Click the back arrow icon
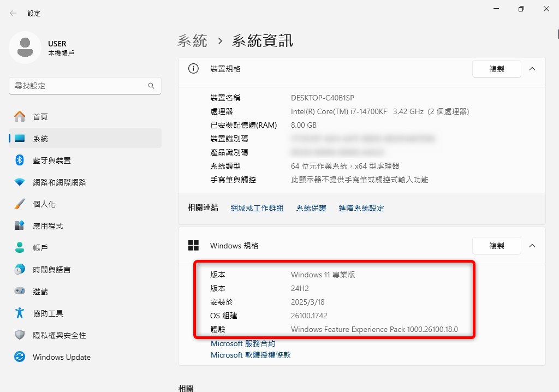The width and height of the screenshot is (559, 392). (13, 13)
